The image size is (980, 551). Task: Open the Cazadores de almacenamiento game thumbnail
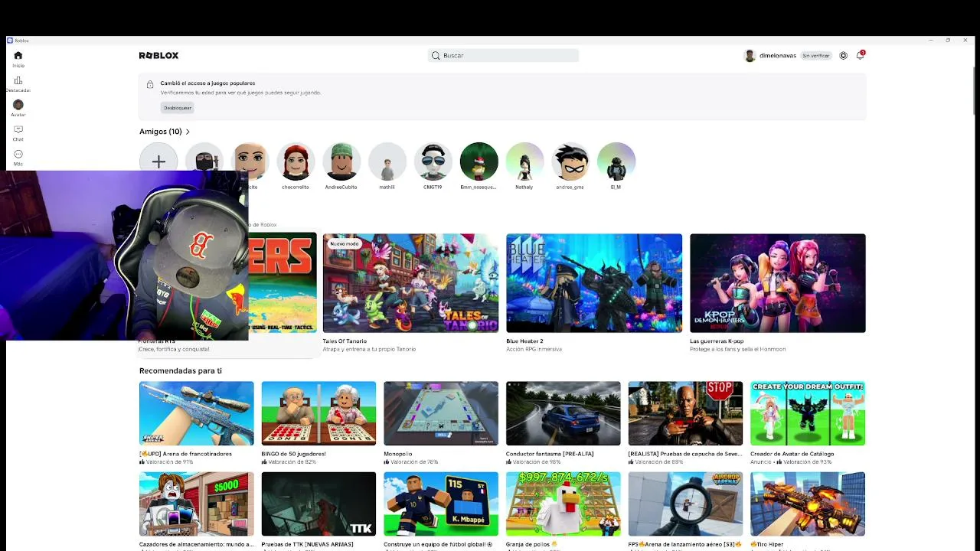[x=197, y=504]
